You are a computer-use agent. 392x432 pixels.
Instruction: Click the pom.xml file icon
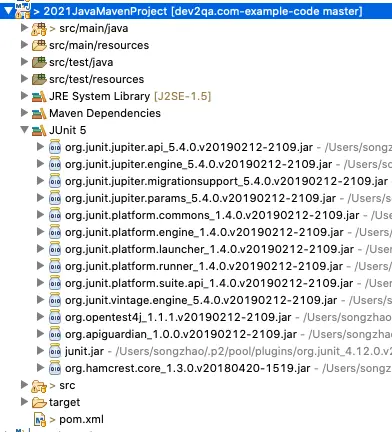coord(40,419)
